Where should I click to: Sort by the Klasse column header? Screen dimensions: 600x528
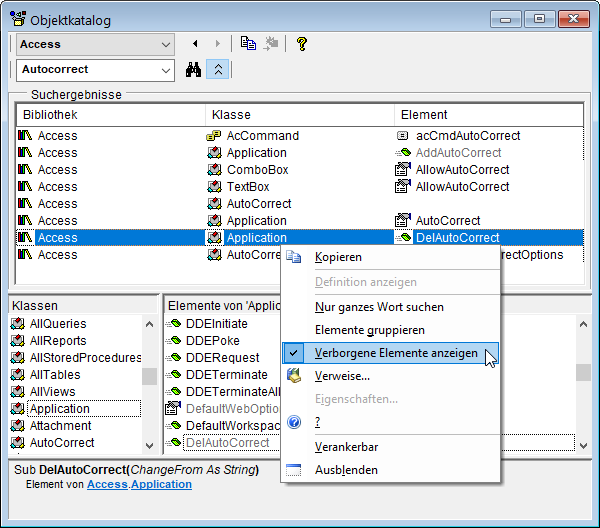pos(231,115)
